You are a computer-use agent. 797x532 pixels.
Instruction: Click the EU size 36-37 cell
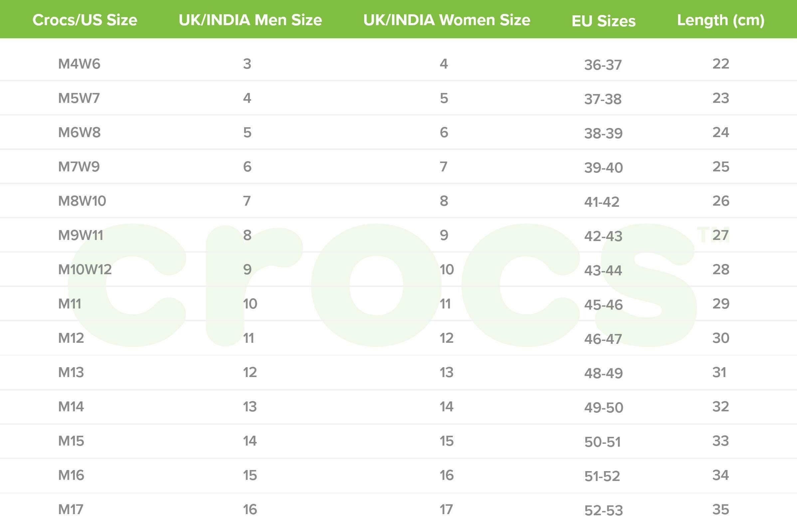(603, 65)
